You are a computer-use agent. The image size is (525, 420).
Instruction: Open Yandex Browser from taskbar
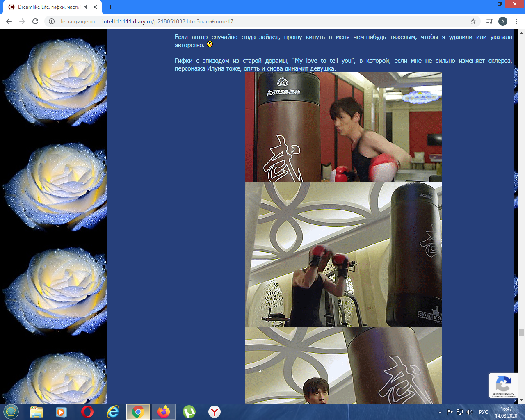(x=215, y=412)
